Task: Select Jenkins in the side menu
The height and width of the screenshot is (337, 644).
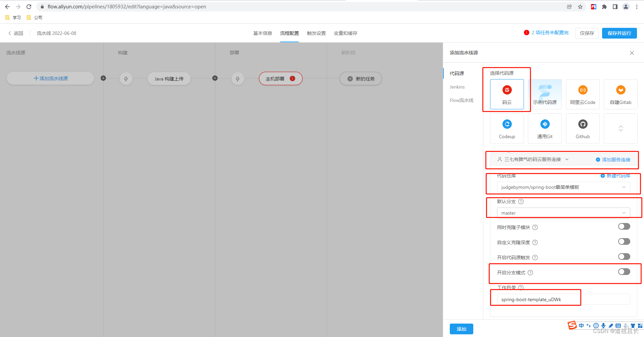Action: click(457, 87)
